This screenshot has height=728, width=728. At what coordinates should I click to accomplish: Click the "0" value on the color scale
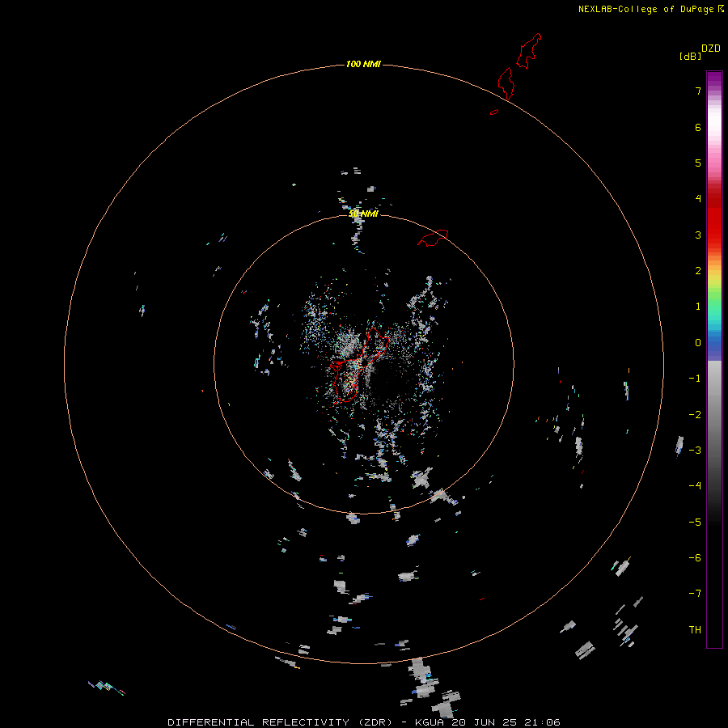pyautogui.click(x=698, y=343)
